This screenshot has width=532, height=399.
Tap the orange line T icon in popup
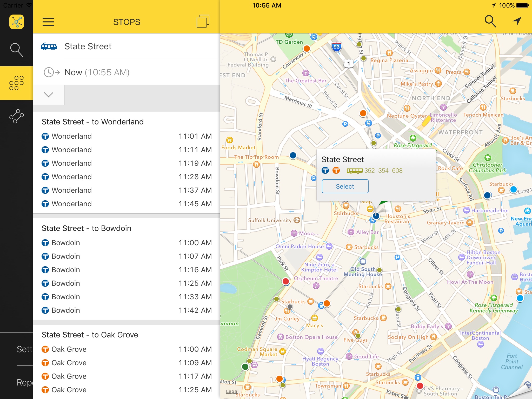point(336,171)
